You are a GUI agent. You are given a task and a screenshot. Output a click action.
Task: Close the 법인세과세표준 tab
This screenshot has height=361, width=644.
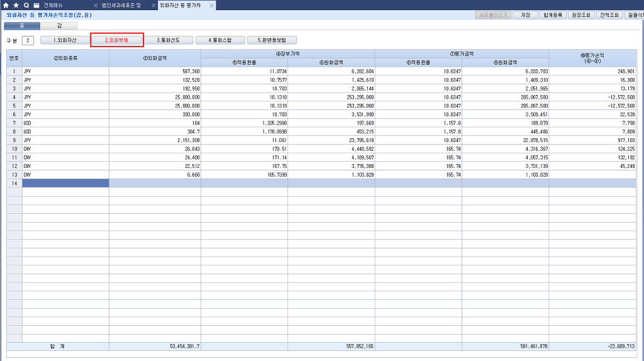point(154,5)
